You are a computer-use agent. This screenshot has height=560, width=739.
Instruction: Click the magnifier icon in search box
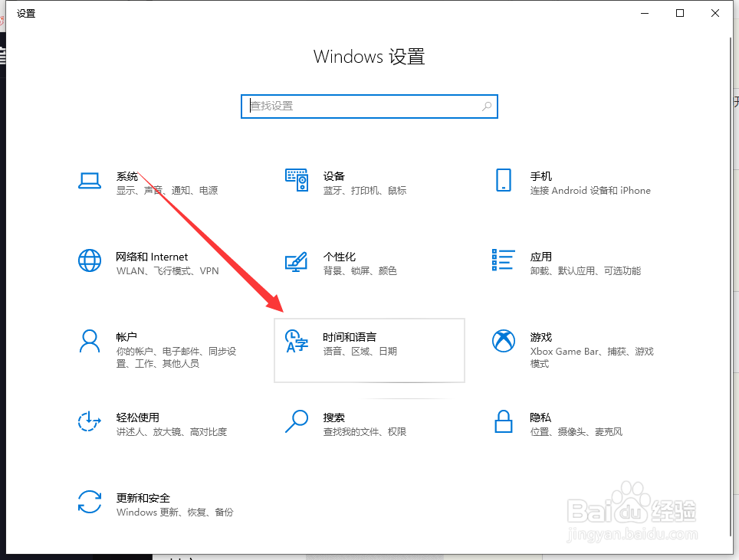pos(487,106)
